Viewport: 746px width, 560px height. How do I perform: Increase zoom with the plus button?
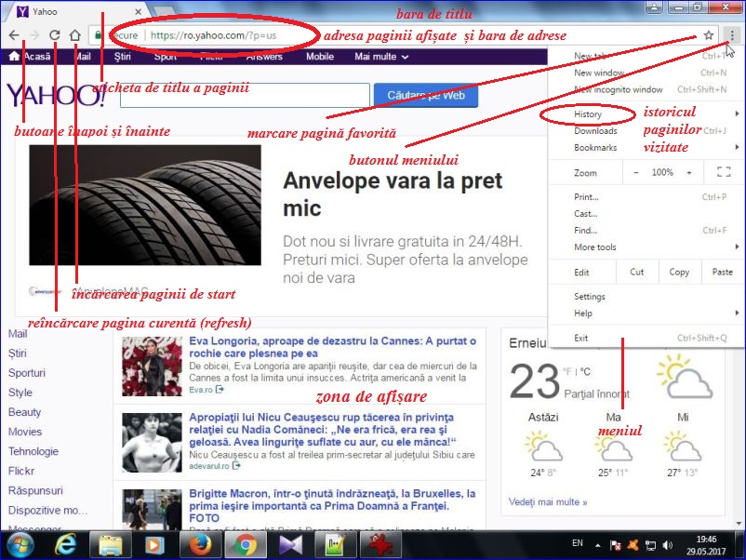689,173
